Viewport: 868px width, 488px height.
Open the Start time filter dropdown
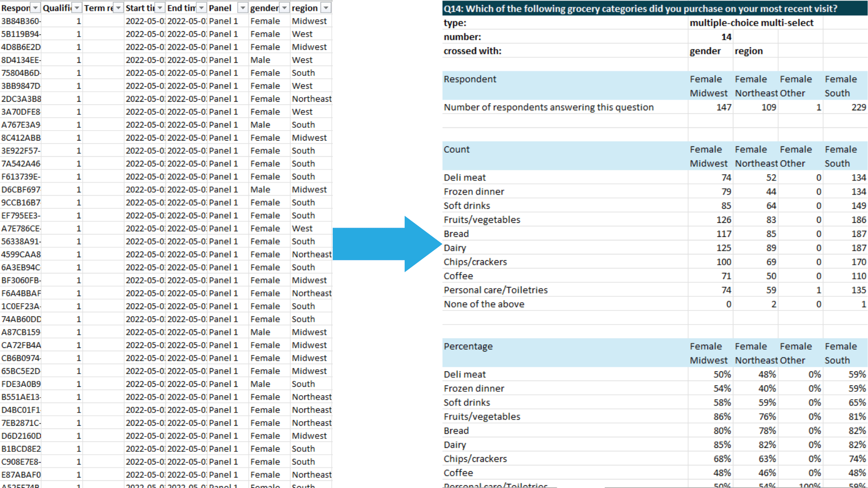click(160, 8)
